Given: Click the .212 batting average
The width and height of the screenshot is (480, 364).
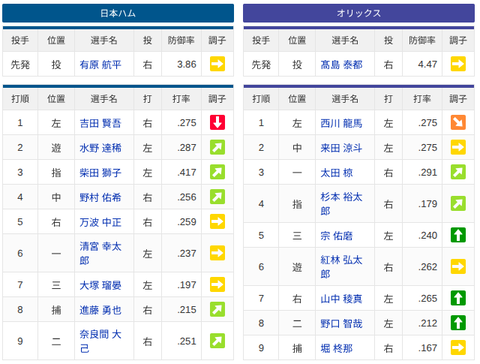Looking at the screenshot, I should point(428,323).
